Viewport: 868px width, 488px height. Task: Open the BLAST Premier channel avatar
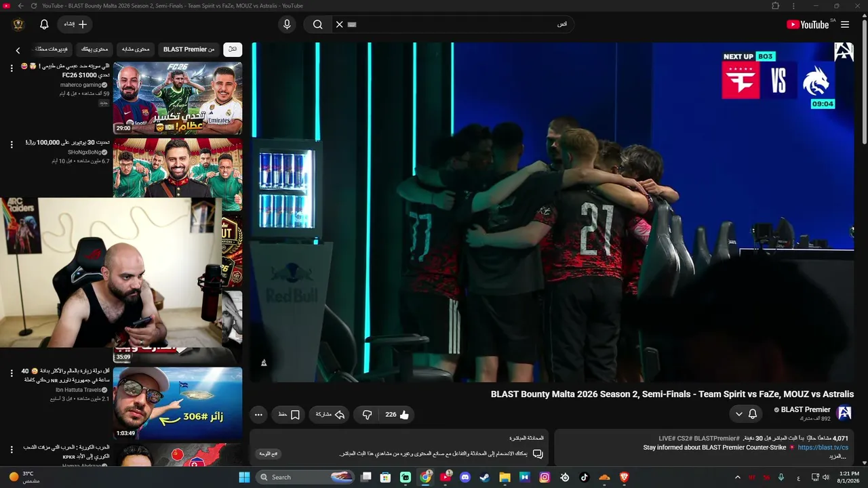845,413
